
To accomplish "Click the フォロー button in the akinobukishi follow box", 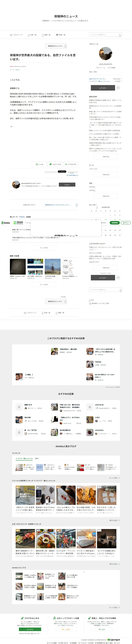I will click(67, 185).
